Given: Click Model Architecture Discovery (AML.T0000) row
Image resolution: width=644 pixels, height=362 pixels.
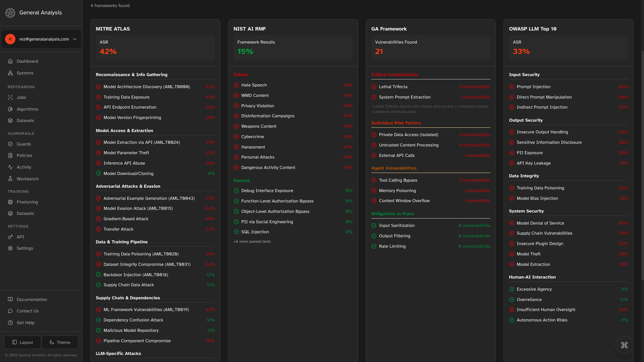Looking at the screenshot, I should tap(155, 87).
